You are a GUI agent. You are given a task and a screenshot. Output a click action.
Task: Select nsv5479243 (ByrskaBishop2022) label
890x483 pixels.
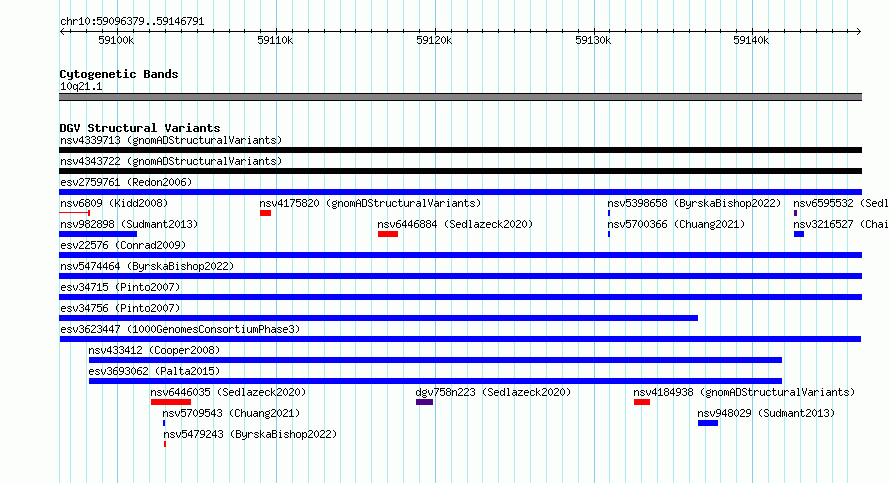(x=250, y=434)
